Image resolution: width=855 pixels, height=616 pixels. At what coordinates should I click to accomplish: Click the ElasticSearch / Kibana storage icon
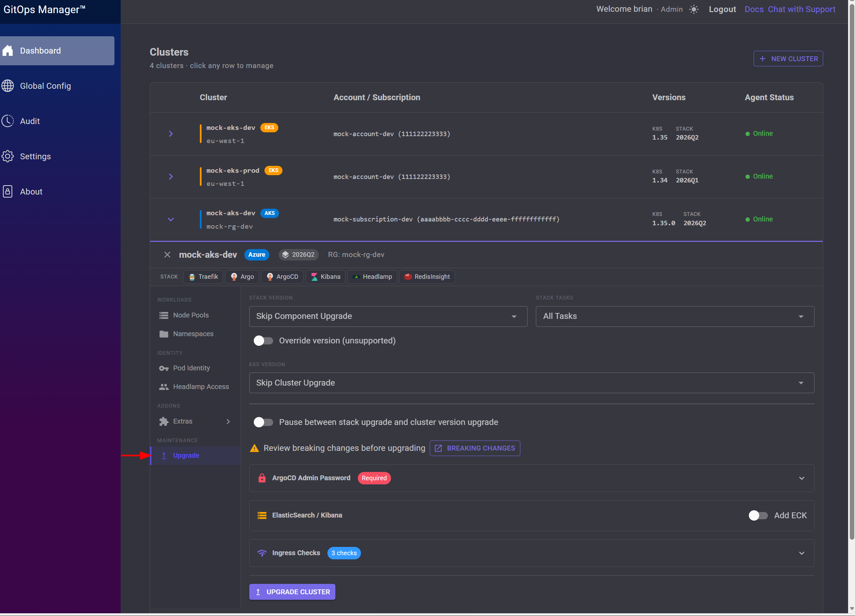(x=262, y=516)
